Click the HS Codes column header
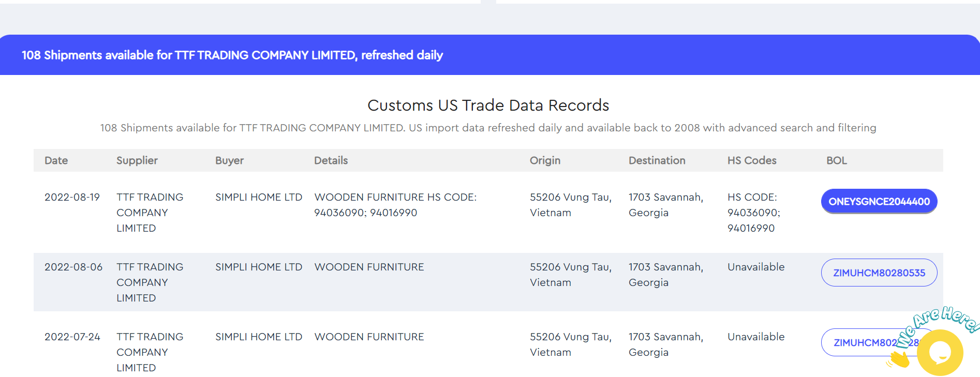980x377 pixels. (751, 160)
